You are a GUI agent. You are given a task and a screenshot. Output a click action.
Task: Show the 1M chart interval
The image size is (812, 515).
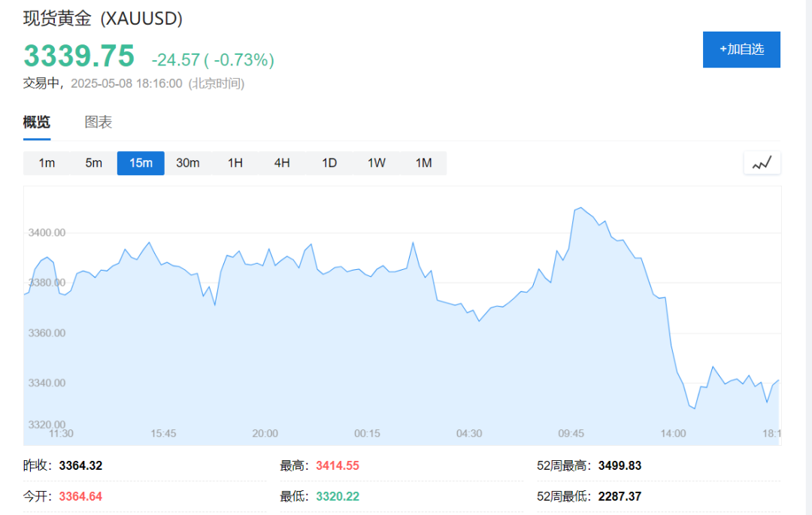pos(423,163)
